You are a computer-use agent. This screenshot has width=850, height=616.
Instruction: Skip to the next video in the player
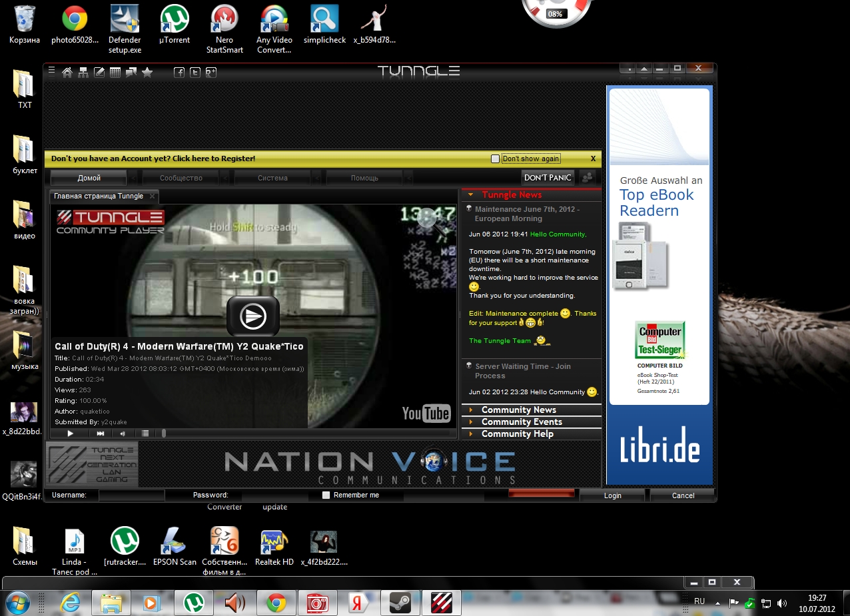click(x=101, y=433)
